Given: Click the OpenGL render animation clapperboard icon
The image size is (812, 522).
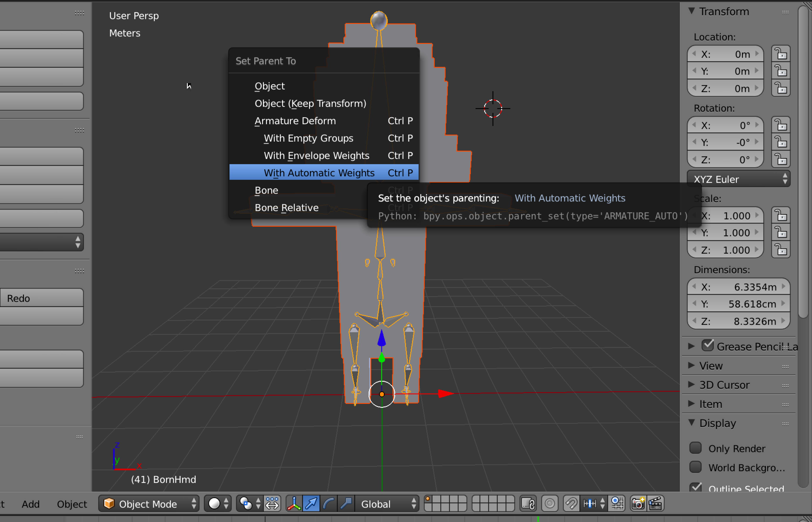Looking at the screenshot, I should coord(655,504).
